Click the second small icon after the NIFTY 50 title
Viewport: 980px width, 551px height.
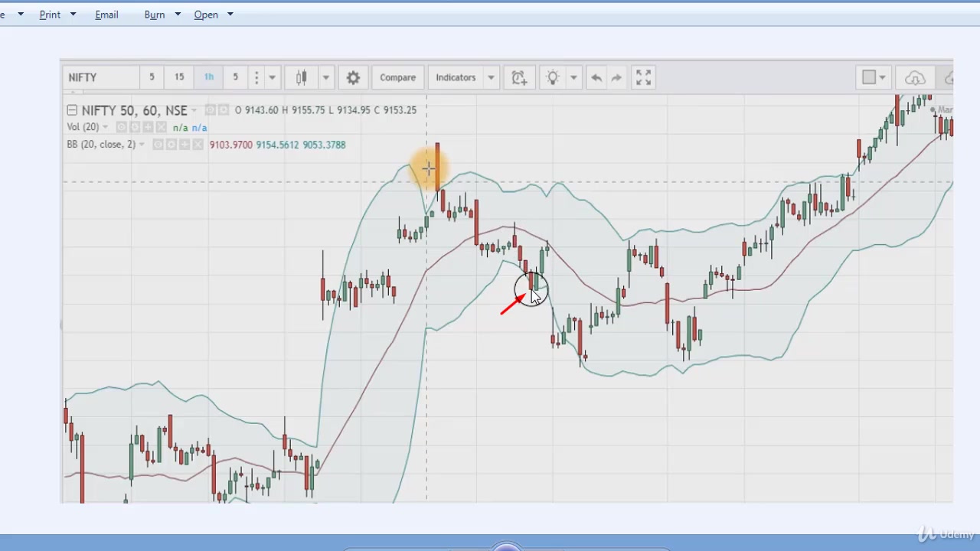click(x=224, y=110)
